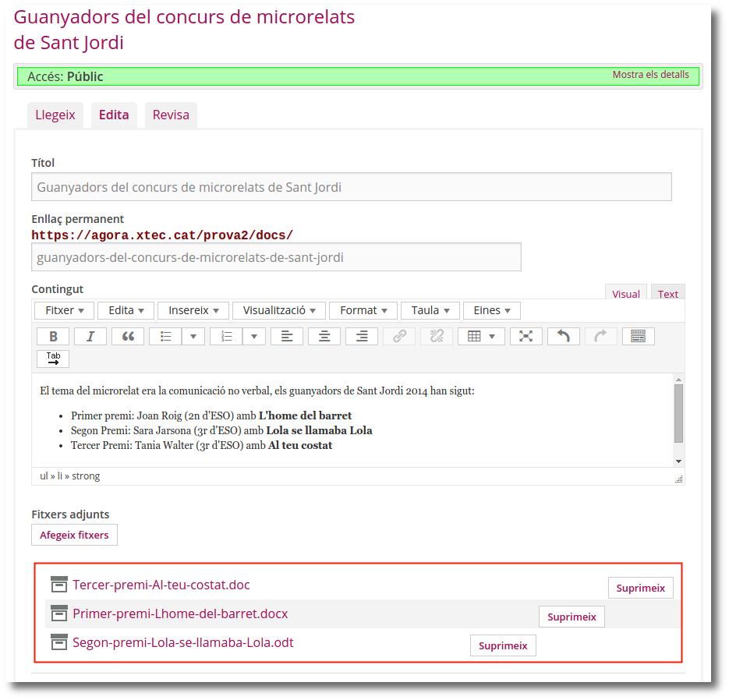Image resolution: width=729 pixels, height=700 pixels.
Task: Expand the Insereix menu
Action: [193, 310]
